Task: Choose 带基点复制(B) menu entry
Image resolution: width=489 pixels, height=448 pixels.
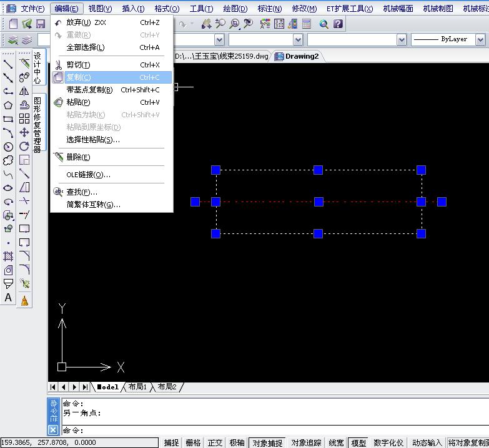Action: (x=112, y=90)
